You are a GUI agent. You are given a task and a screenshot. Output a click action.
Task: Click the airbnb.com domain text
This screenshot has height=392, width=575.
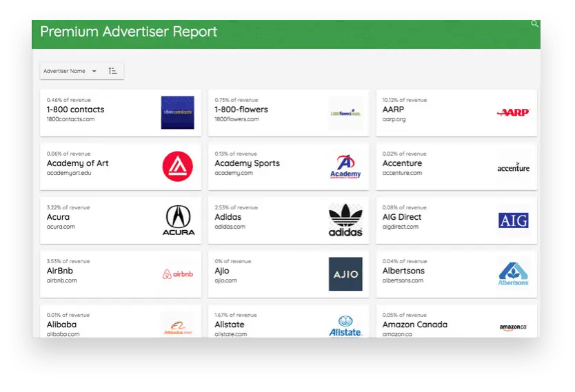tap(61, 280)
